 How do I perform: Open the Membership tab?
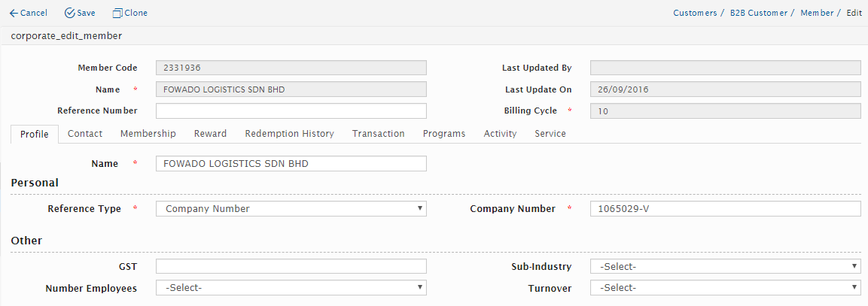(x=148, y=134)
